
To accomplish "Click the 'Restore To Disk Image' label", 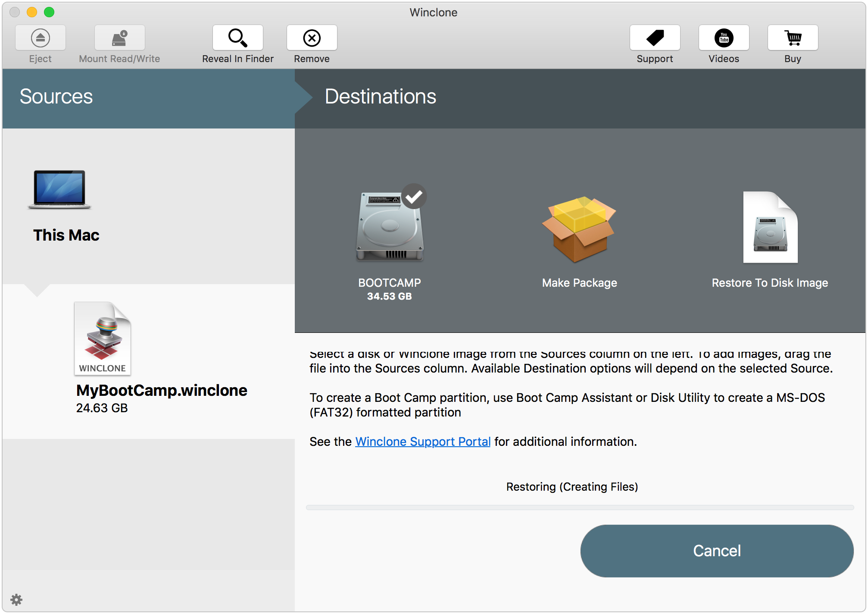I will tap(770, 283).
